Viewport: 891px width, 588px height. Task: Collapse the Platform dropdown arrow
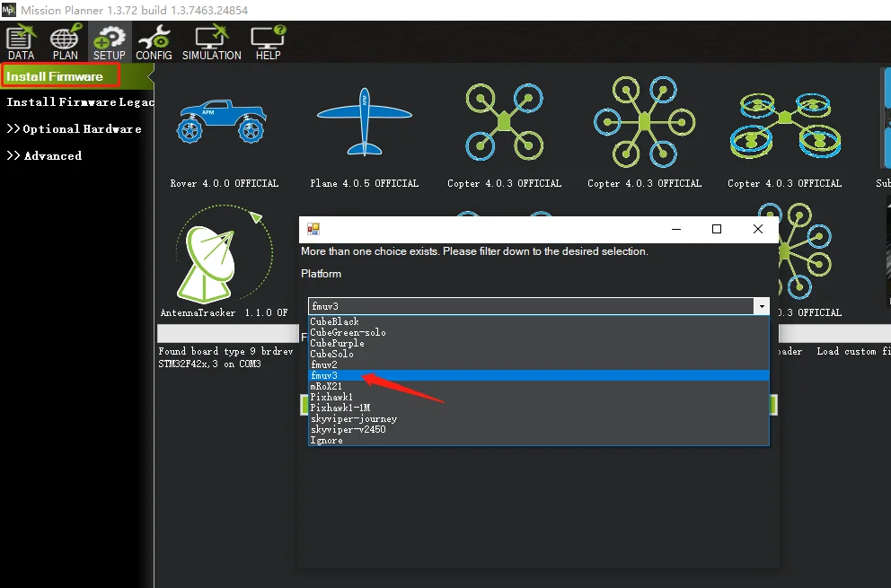click(x=762, y=306)
